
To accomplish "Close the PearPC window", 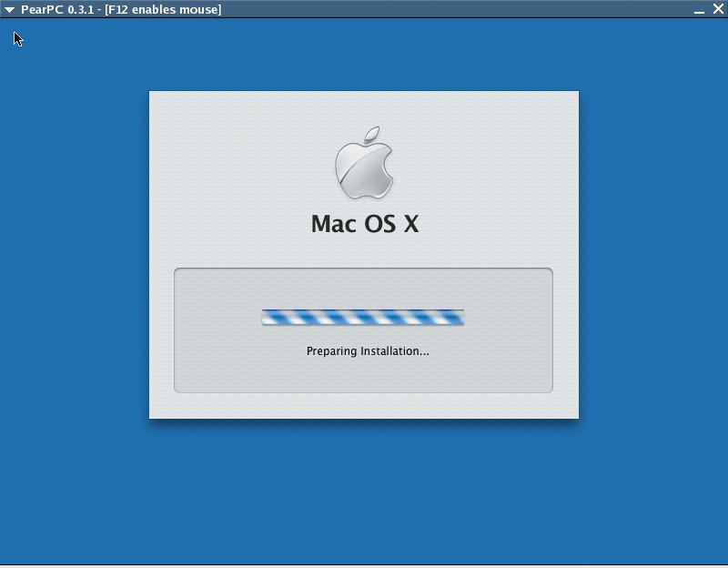I will [718, 8].
